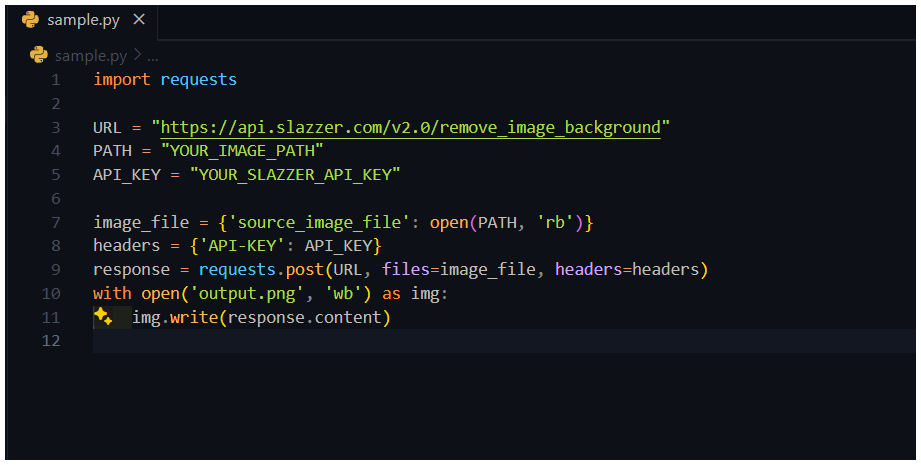Click the 'PATH' variable on line 4
Viewport: 921px width, 465px height.
(112, 151)
